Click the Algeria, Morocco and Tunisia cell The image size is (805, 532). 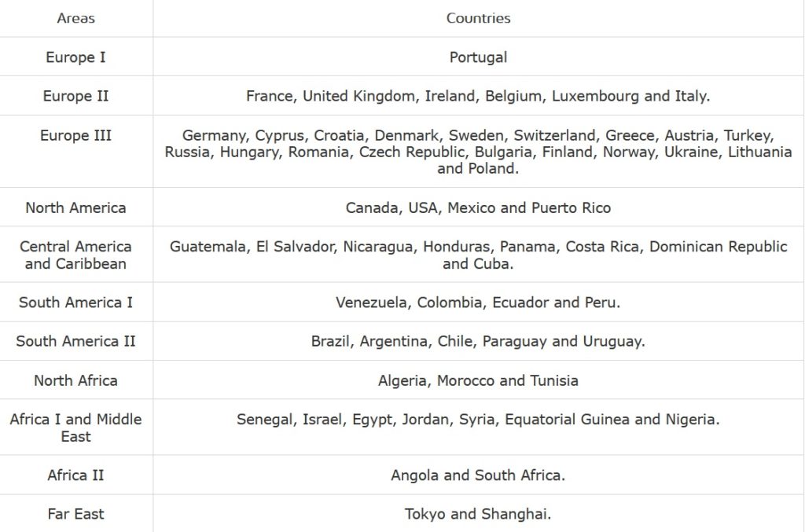pos(478,381)
